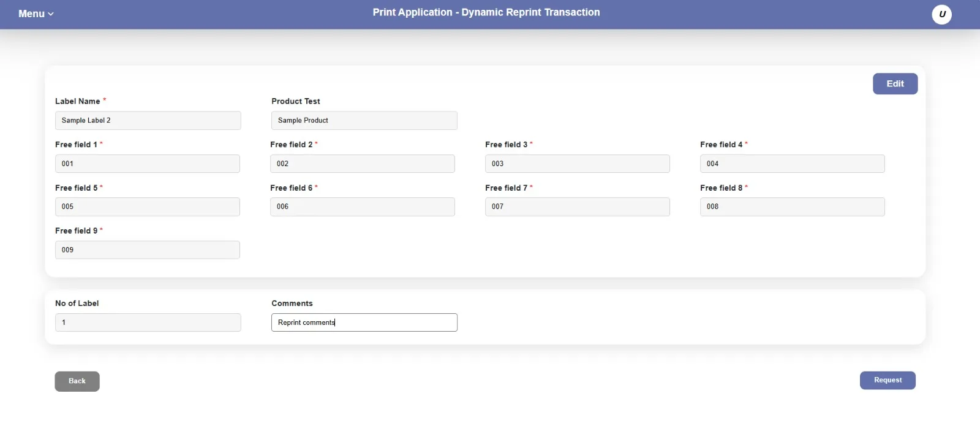Focus the Comments text field
Screen dimensions: 980x423
pyautogui.click(x=364, y=322)
